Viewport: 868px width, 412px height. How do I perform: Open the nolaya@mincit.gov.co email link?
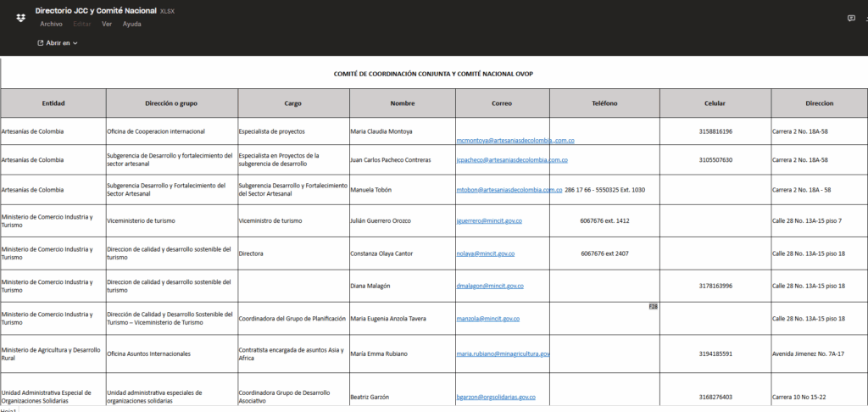pyautogui.click(x=485, y=253)
